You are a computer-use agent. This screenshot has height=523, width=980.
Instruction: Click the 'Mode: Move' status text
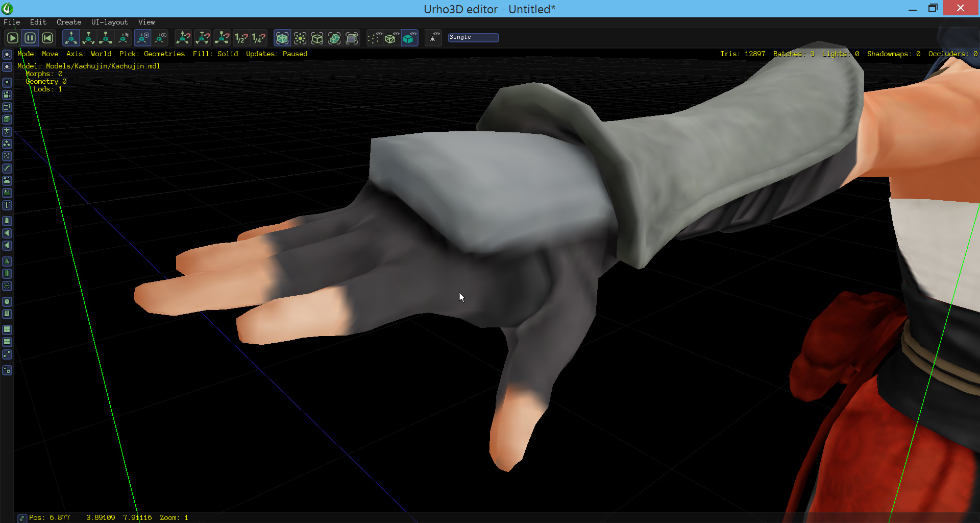38,54
